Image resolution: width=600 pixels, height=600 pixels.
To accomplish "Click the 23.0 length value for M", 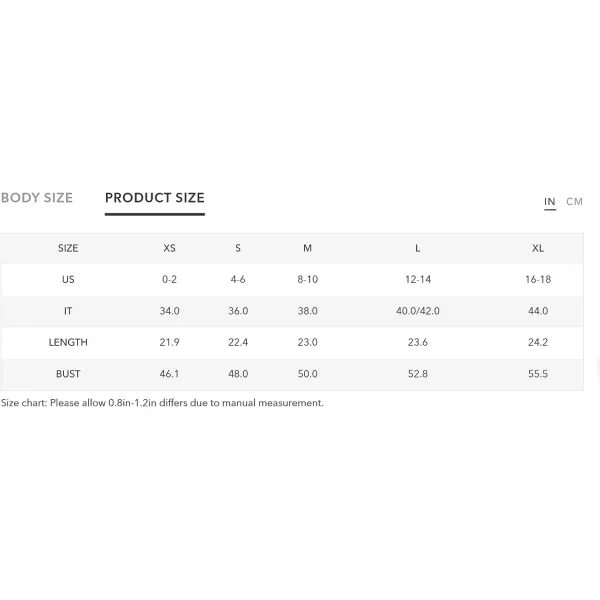I will point(307,342).
